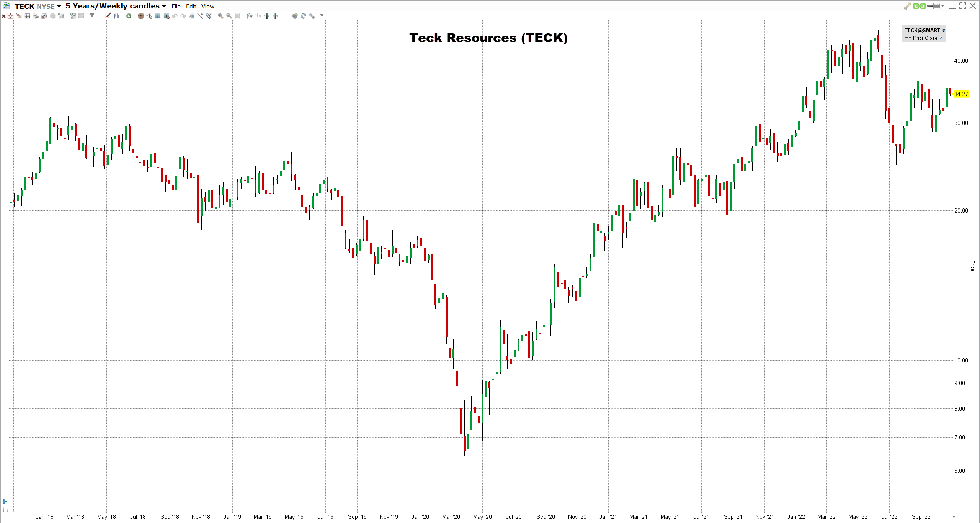
Task: Click the yellow 34.27 price label
Action: (x=961, y=94)
